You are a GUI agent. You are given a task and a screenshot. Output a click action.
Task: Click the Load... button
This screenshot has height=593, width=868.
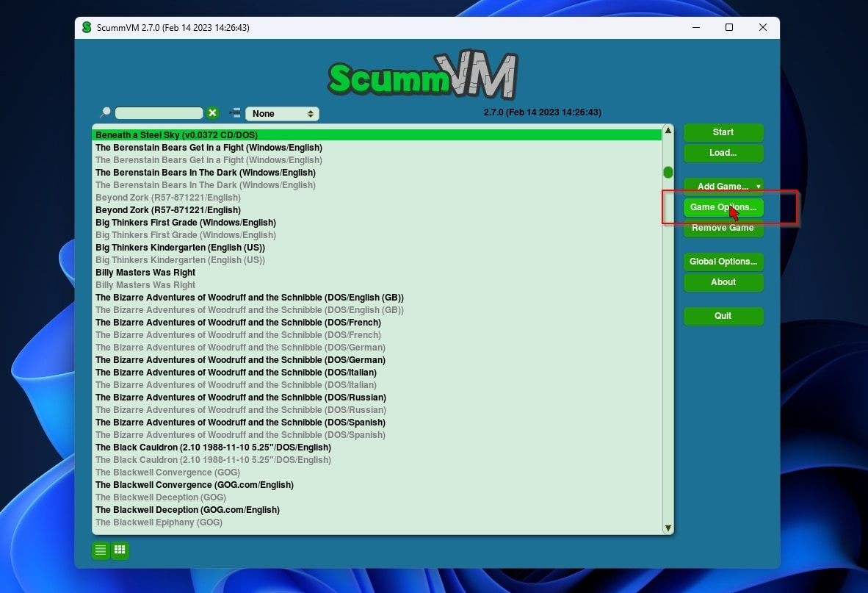(x=723, y=153)
